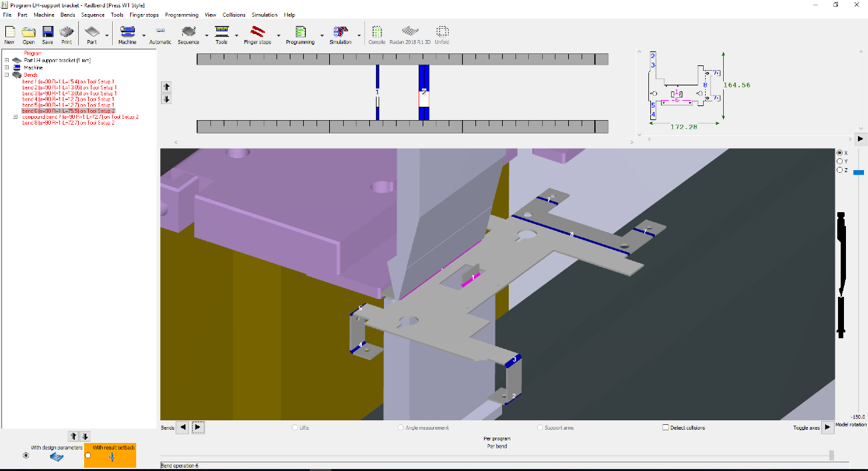Expand the compound bend 7 tree node
This screenshot has width=868, height=471.
15,117
